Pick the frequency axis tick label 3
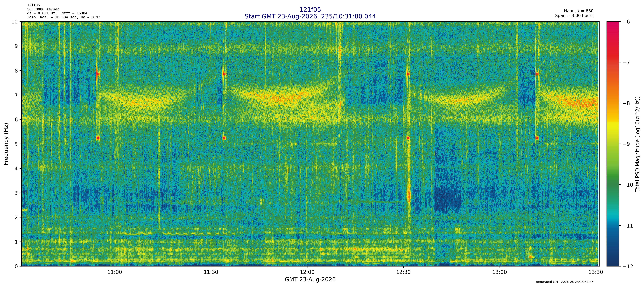The height and width of the screenshot is (287, 644). pos(16,193)
